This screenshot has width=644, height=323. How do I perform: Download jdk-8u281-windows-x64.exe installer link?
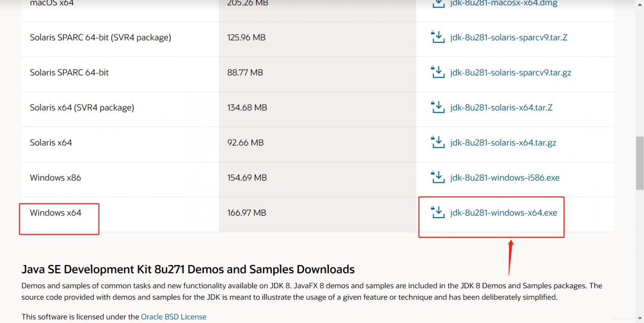coord(504,213)
